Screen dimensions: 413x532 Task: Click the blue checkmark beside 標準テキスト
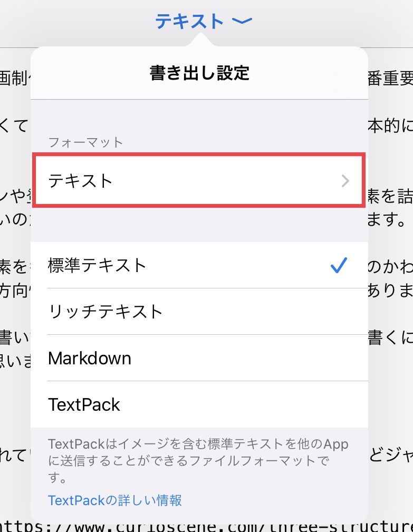[339, 265]
